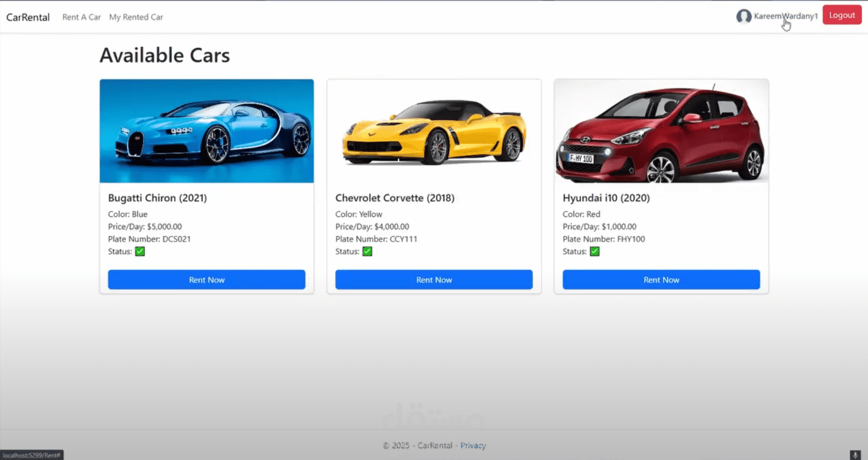The image size is (868, 460).
Task: Click the user avatar icon beside KareemWardany1
Action: point(743,17)
